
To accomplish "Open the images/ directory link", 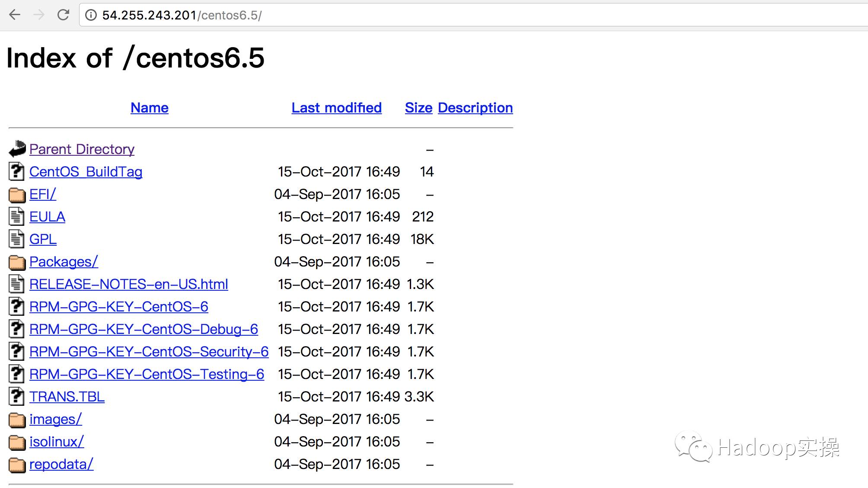I will point(55,419).
